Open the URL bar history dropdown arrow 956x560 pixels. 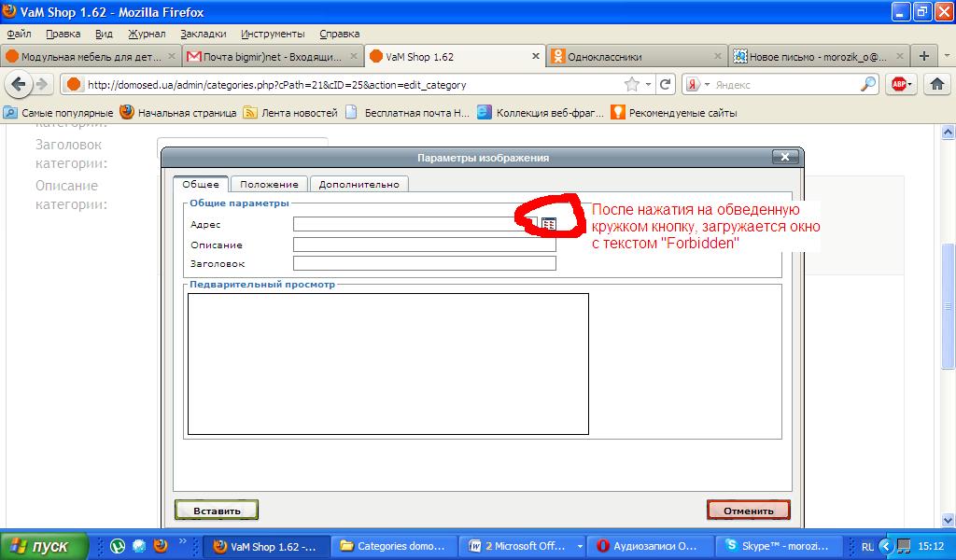[649, 84]
